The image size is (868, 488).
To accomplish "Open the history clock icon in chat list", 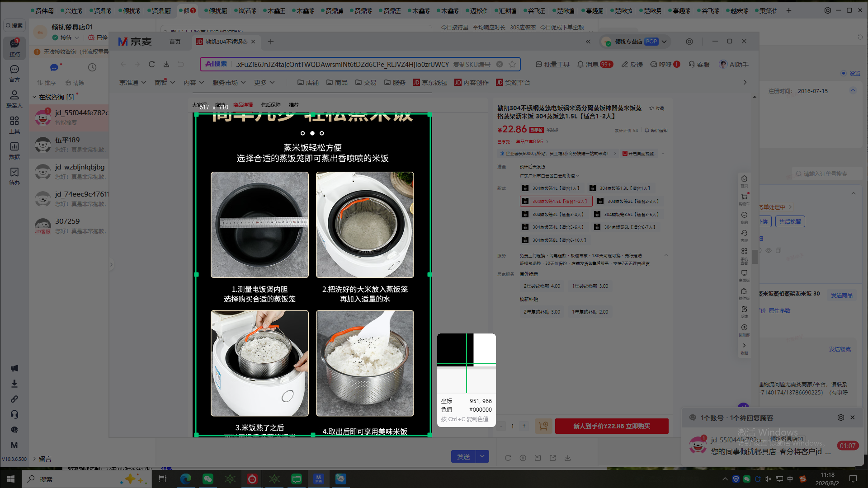I will pyautogui.click(x=92, y=67).
